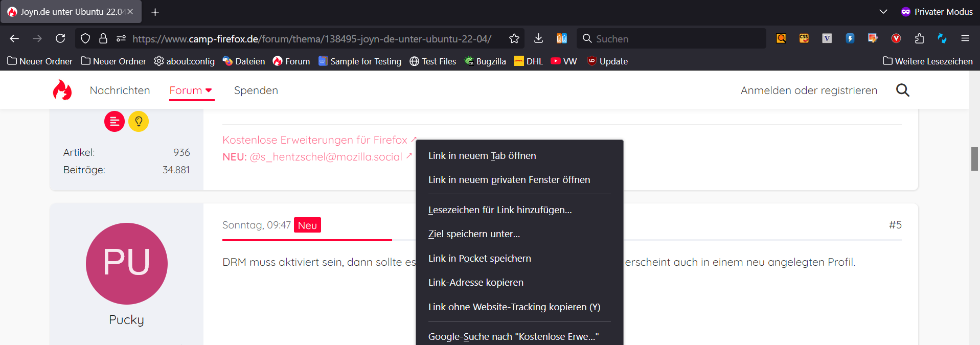
Task: Open the Firefox hamburger application menu
Action: pyautogui.click(x=965, y=38)
